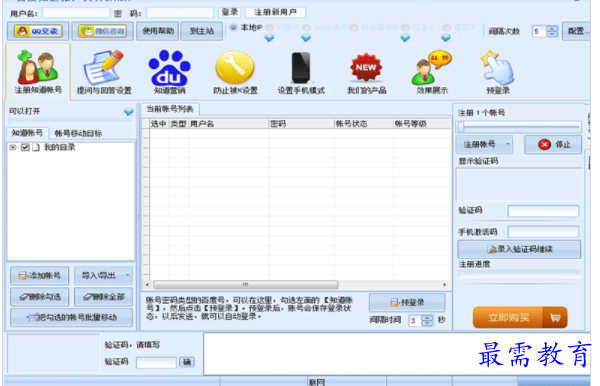Open the 配置 button
This screenshot has height=386, width=600.
(577, 31)
